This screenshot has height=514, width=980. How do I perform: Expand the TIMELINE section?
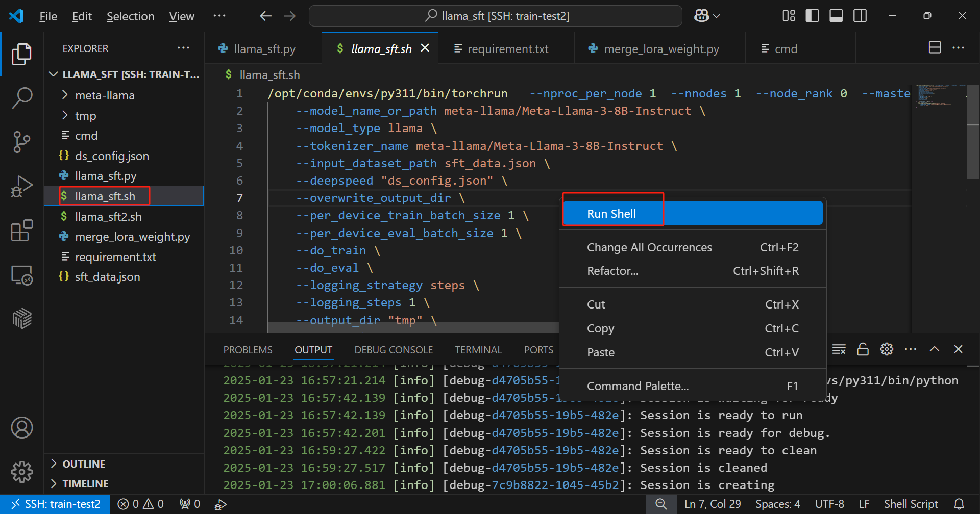[85, 484]
